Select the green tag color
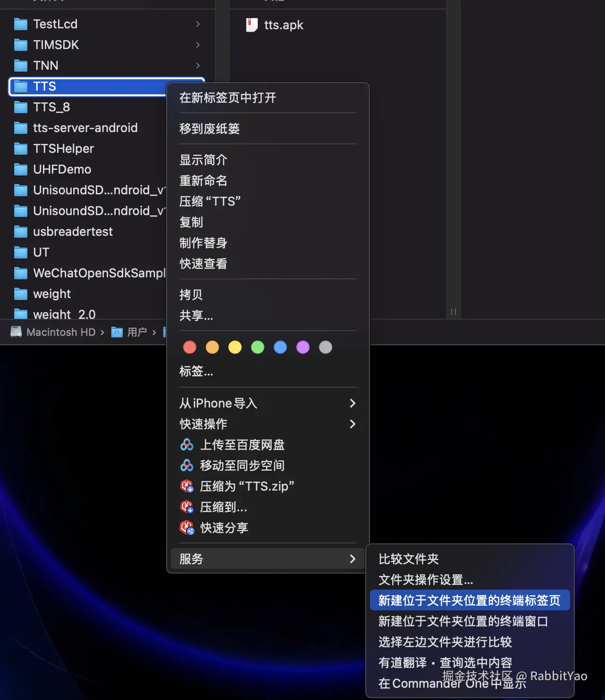The image size is (605, 700). tap(257, 347)
